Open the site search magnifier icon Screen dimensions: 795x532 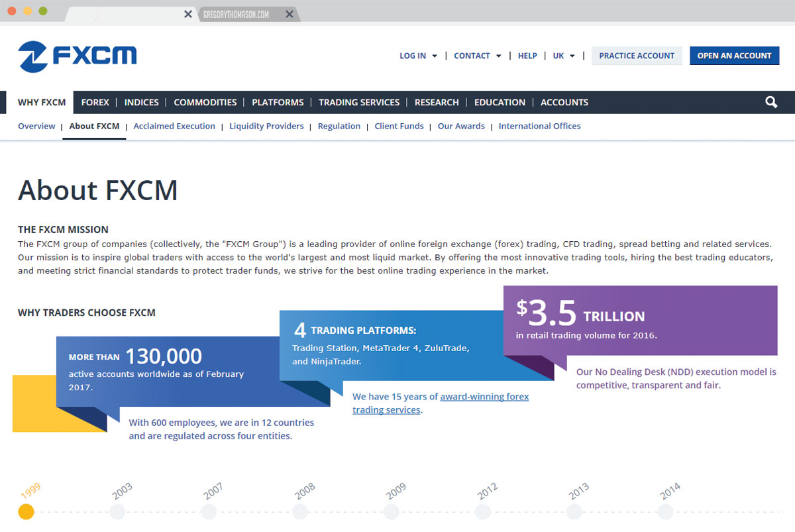(771, 102)
